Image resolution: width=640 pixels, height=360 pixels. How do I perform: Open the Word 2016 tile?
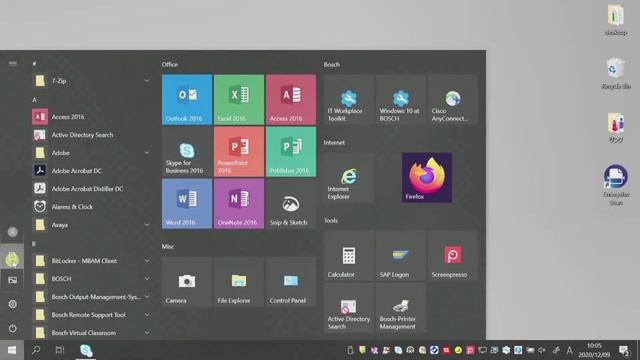187,204
